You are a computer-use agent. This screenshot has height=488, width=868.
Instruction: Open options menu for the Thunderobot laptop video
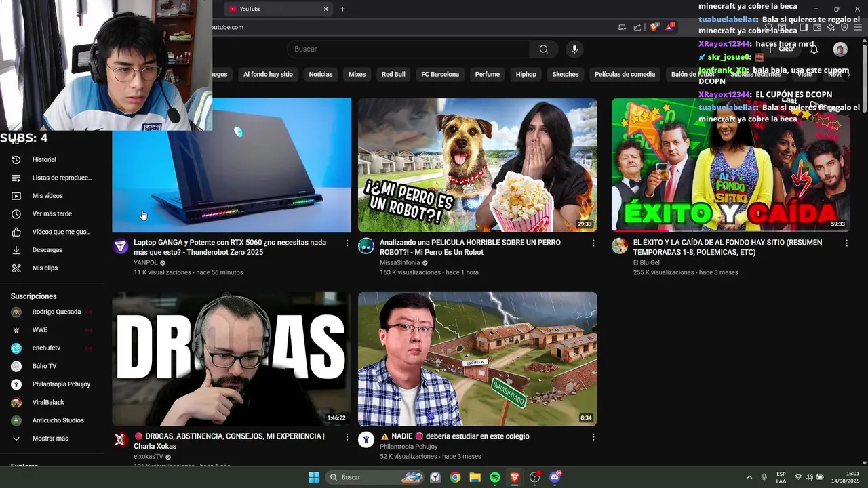[x=347, y=243]
